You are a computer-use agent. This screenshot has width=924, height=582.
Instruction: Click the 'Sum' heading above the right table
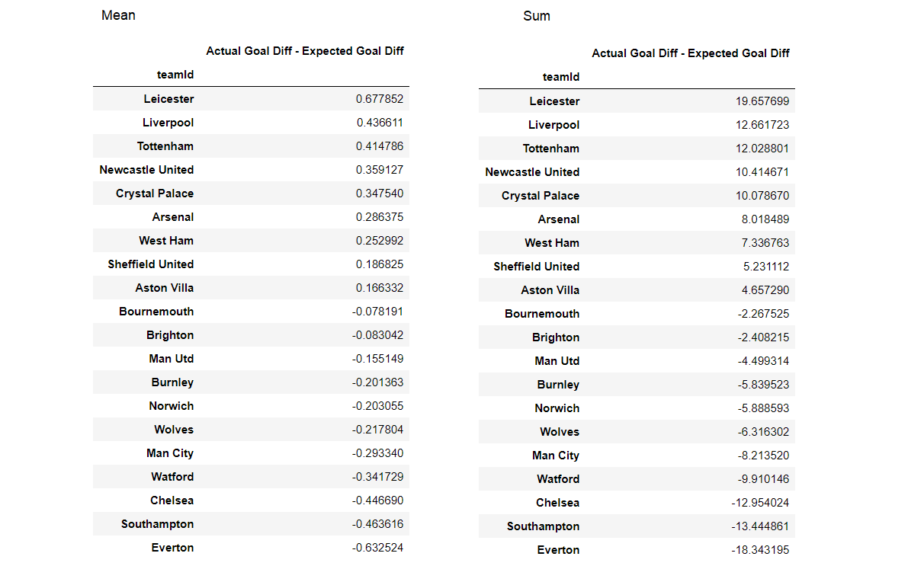pyautogui.click(x=536, y=16)
